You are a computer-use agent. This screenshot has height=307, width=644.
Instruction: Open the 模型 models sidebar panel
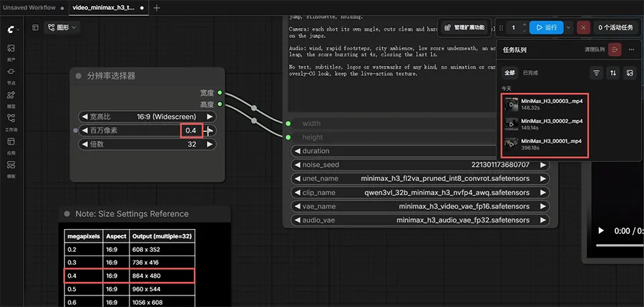click(11, 99)
